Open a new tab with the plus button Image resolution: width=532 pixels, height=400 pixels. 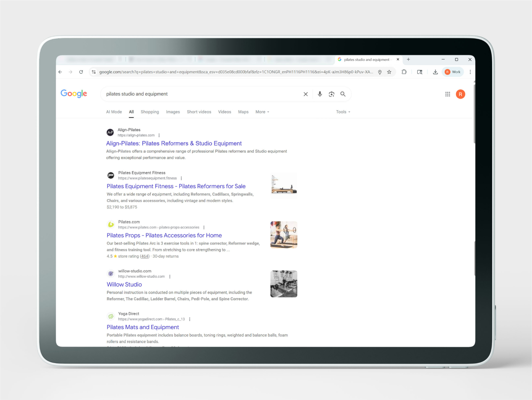click(408, 59)
